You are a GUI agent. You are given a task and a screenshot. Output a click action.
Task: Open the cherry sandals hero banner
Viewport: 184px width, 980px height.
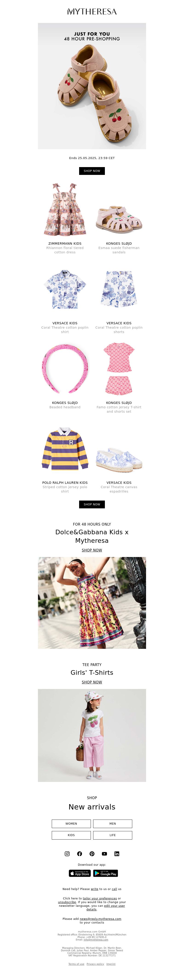92,86
